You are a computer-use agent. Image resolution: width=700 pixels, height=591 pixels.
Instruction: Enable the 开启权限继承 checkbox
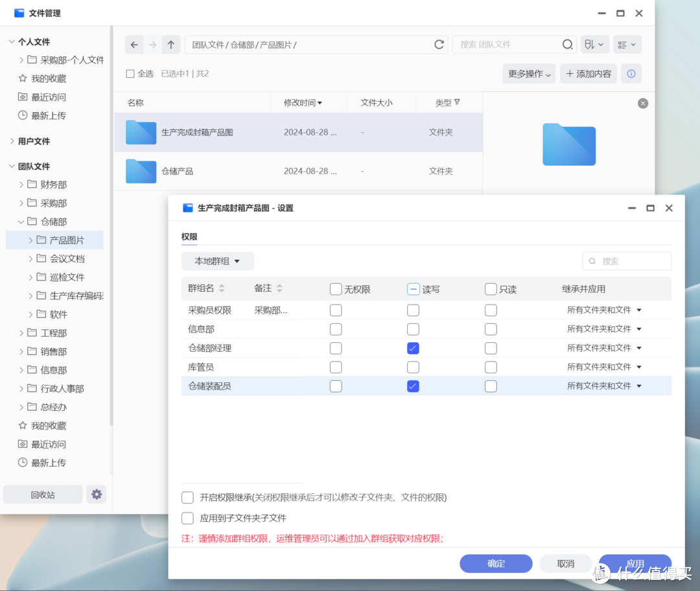click(x=187, y=498)
